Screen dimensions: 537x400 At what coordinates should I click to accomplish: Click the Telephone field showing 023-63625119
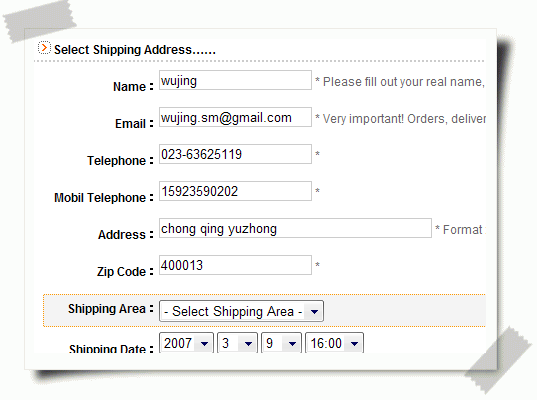(235, 154)
